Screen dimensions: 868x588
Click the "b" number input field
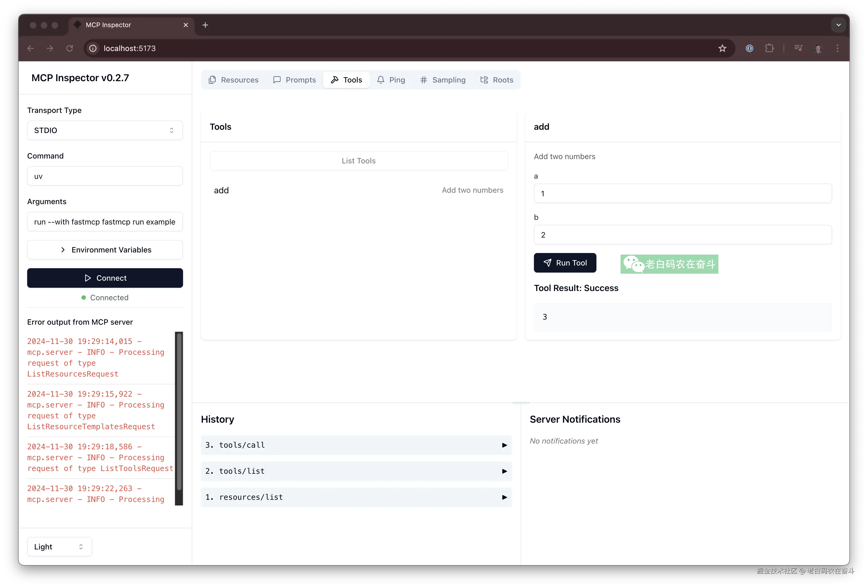(683, 235)
